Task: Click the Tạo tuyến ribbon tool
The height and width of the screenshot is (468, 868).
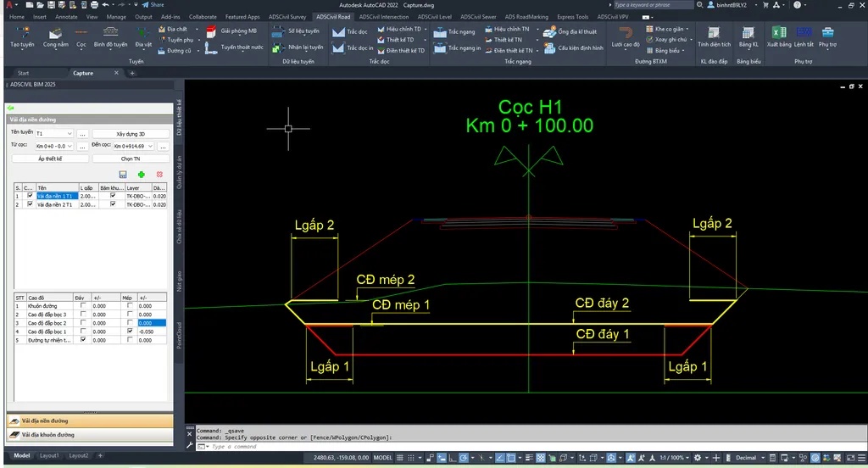Action: click(22, 38)
